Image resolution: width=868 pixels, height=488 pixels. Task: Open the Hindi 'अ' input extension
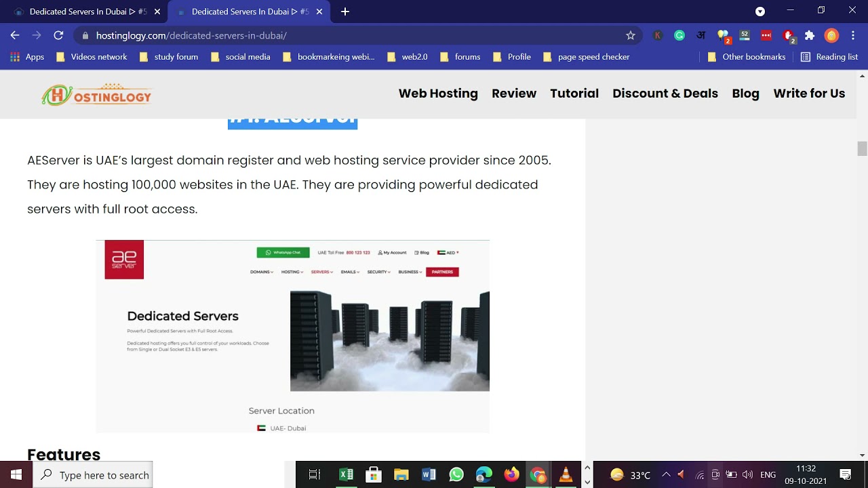point(701,35)
